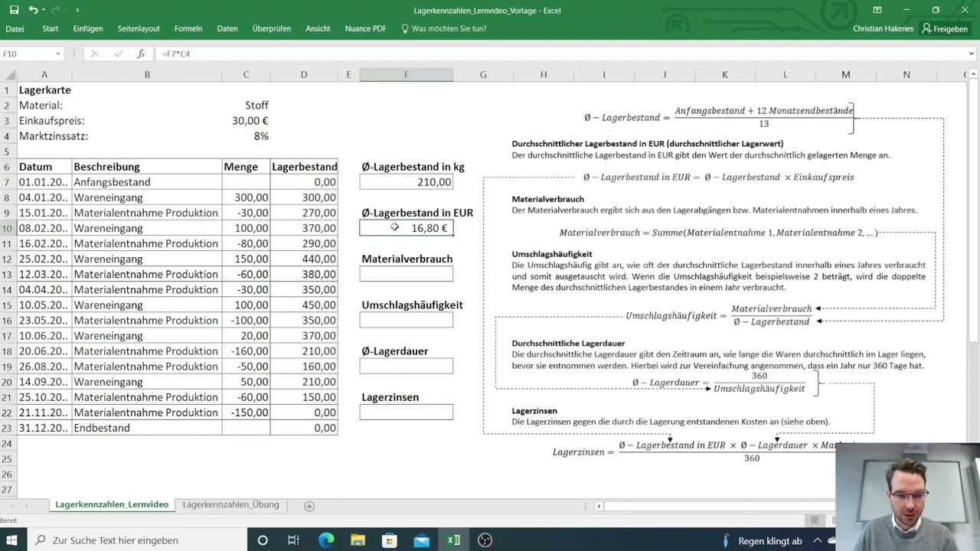Click the Cancel (X) formula icon
980x551 pixels.
pyautogui.click(x=94, y=54)
